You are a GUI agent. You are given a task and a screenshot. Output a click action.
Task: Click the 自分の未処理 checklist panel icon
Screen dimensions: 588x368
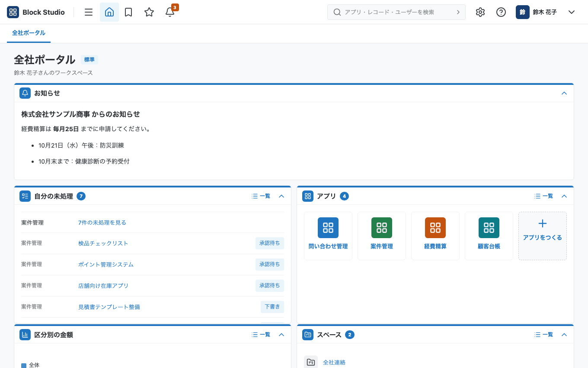click(25, 196)
